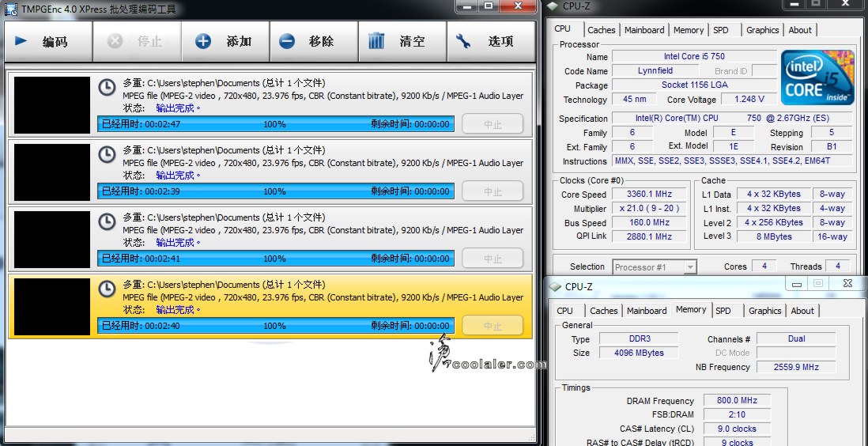Close the TMPGEnc batch encode window
The height and width of the screenshot is (446, 868).
[x=518, y=6]
